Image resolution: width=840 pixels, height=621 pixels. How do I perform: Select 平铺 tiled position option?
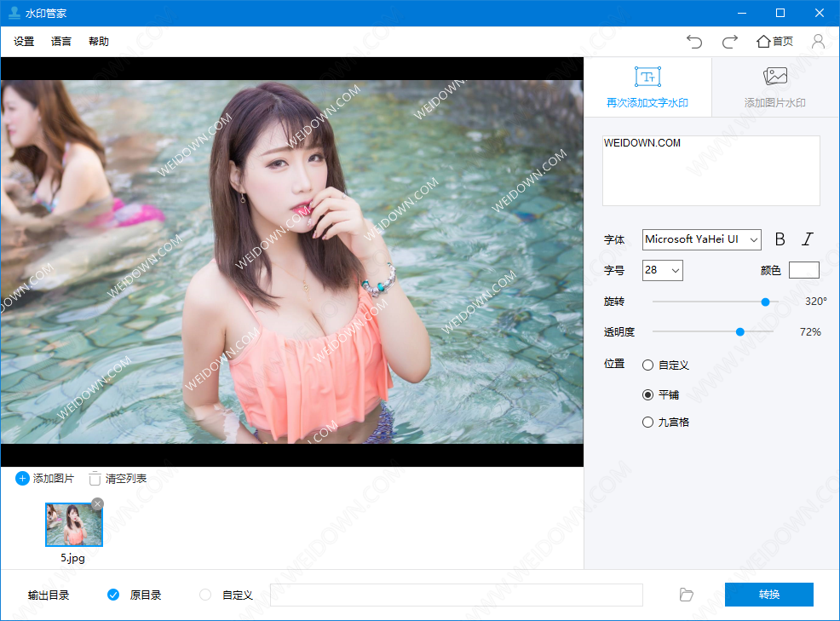coord(647,395)
